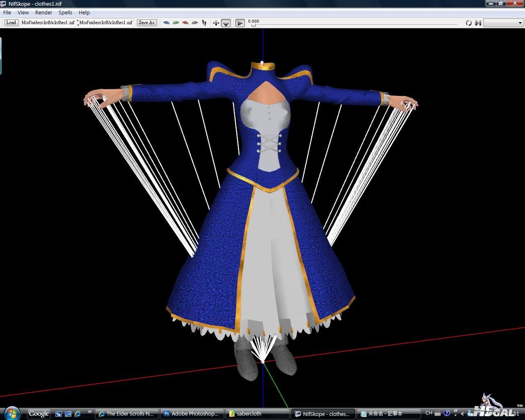Expand the render options down-arrow button

point(226,23)
